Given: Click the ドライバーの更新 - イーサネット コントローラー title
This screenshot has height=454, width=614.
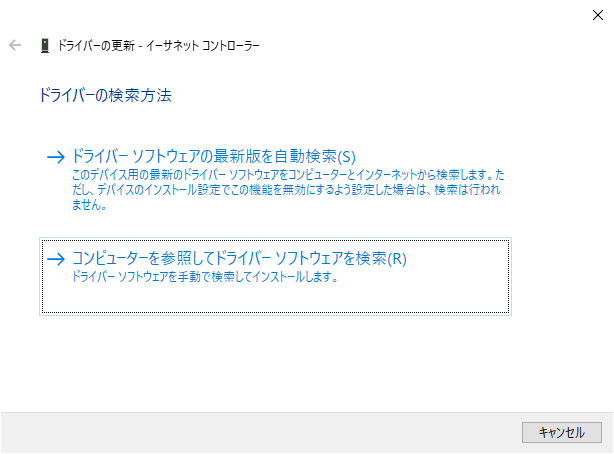Looking at the screenshot, I should pyautogui.click(x=159, y=45).
